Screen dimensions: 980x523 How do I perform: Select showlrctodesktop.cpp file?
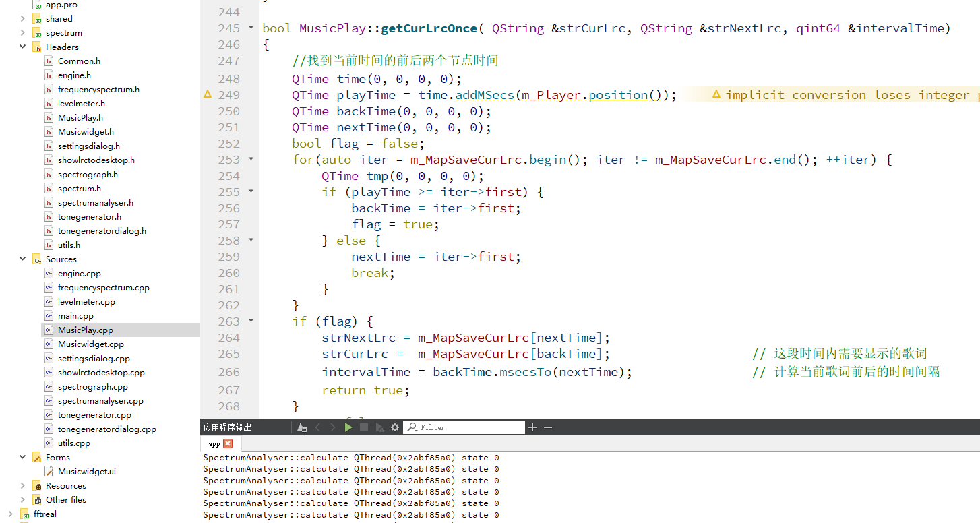[101, 372]
